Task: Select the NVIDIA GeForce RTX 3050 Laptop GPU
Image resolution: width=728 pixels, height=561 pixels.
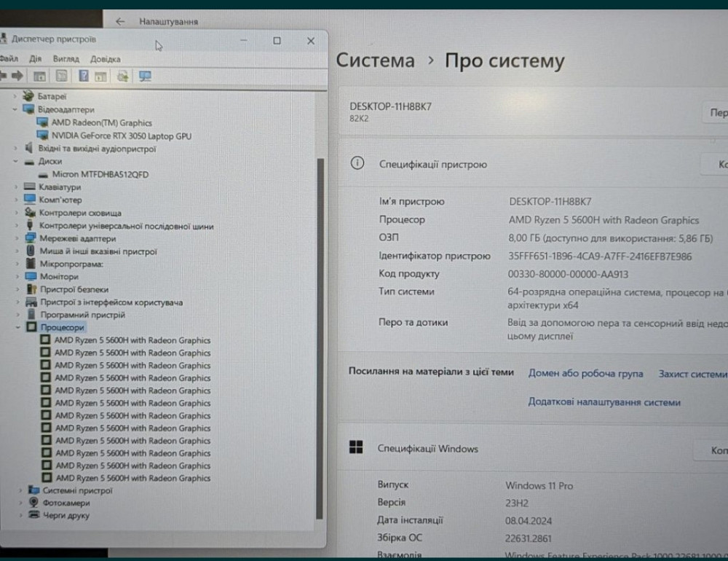Action: (121, 136)
